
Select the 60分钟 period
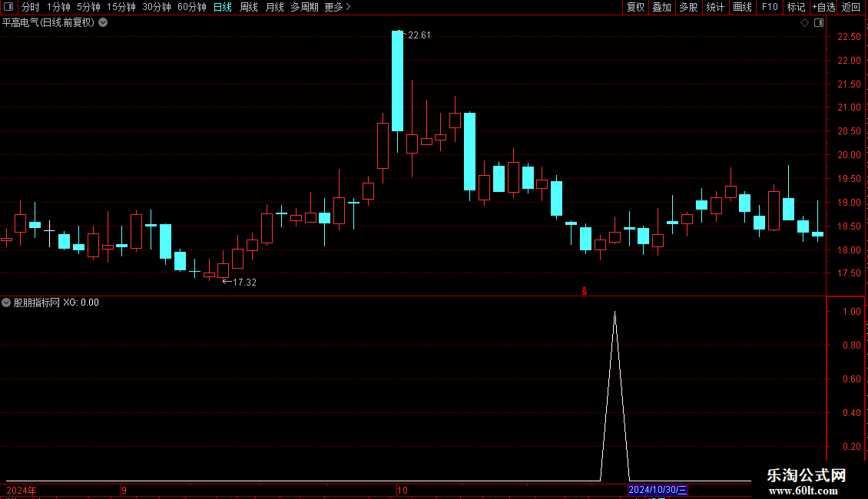coord(191,7)
